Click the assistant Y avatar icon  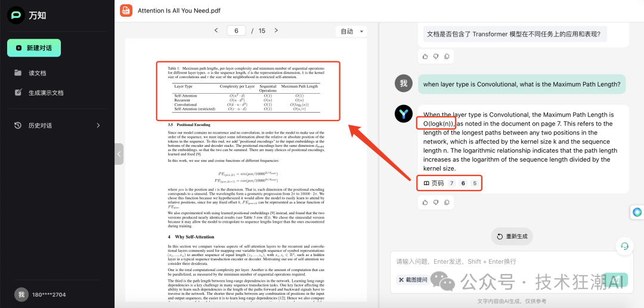pyautogui.click(x=403, y=114)
